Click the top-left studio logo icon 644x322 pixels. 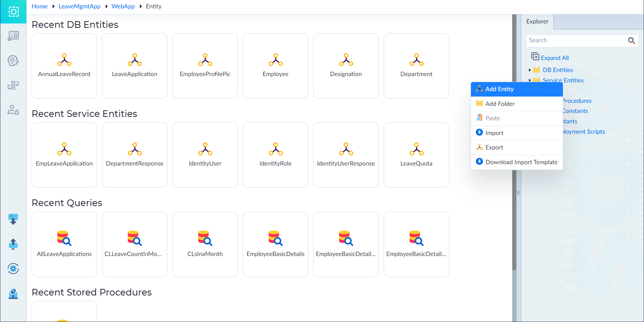tap(13, 12)
